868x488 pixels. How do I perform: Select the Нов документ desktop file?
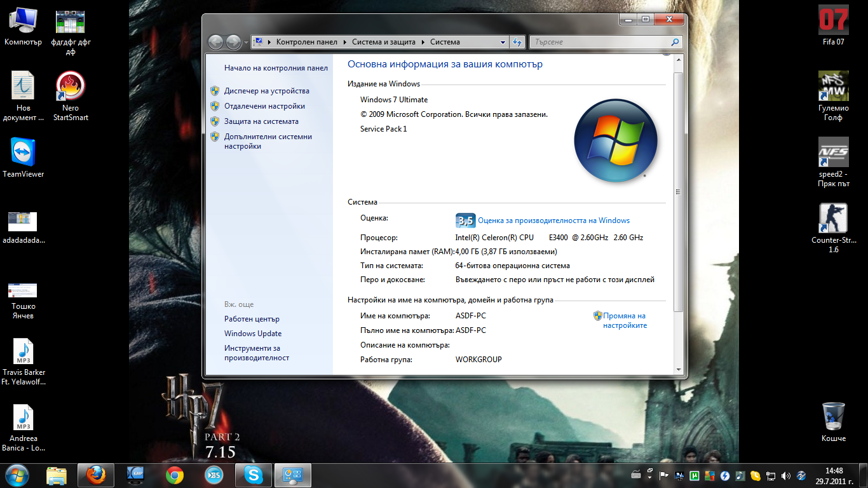click(x=24, y=97)
